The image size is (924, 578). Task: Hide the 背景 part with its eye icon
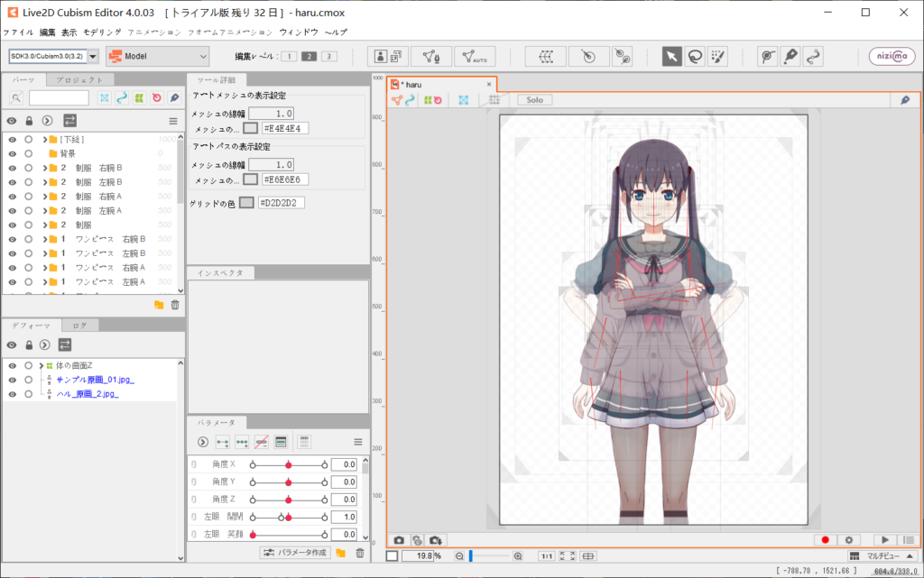(x=12, y=153)
